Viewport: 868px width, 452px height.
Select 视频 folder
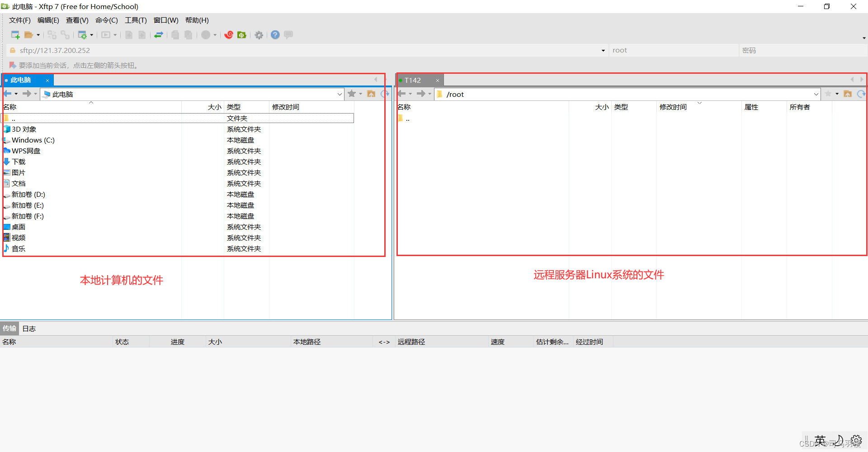coord(19,238)
